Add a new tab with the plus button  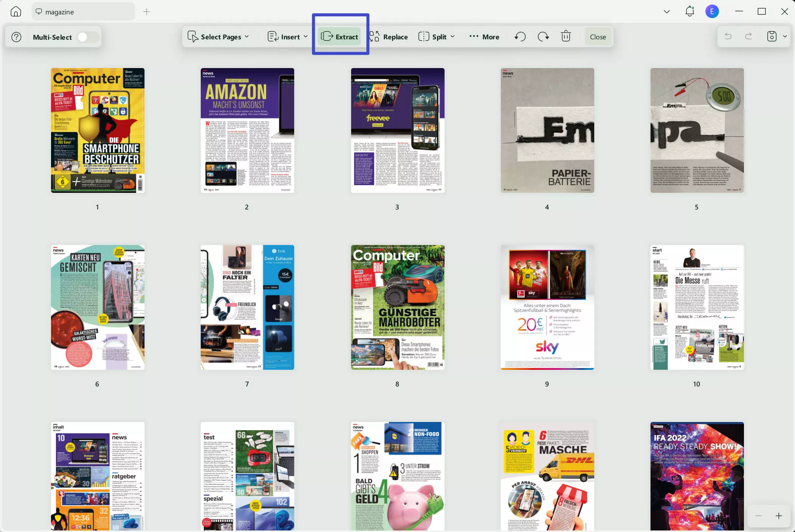[147, 12]
